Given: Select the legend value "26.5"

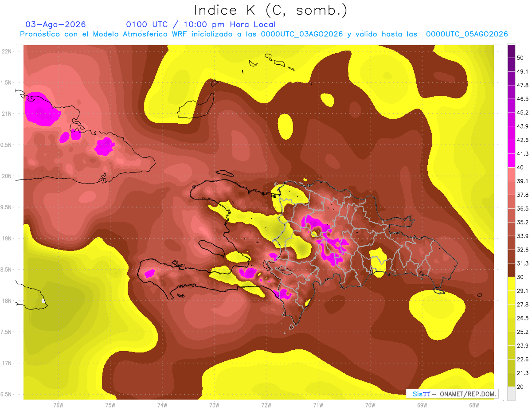Looking at the screenshot, I should click(x=522, y=318).
